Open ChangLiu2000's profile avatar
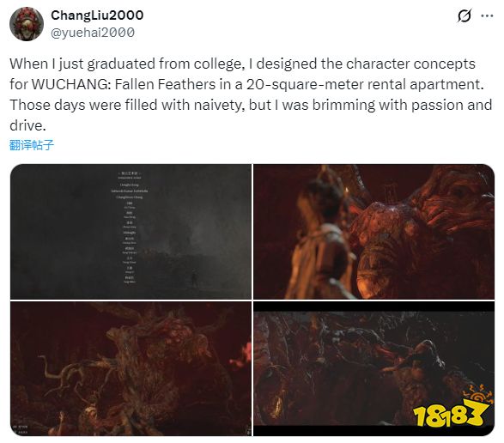Screen dimensions: 504x443 pyautogui.click(x=27, y=24)
